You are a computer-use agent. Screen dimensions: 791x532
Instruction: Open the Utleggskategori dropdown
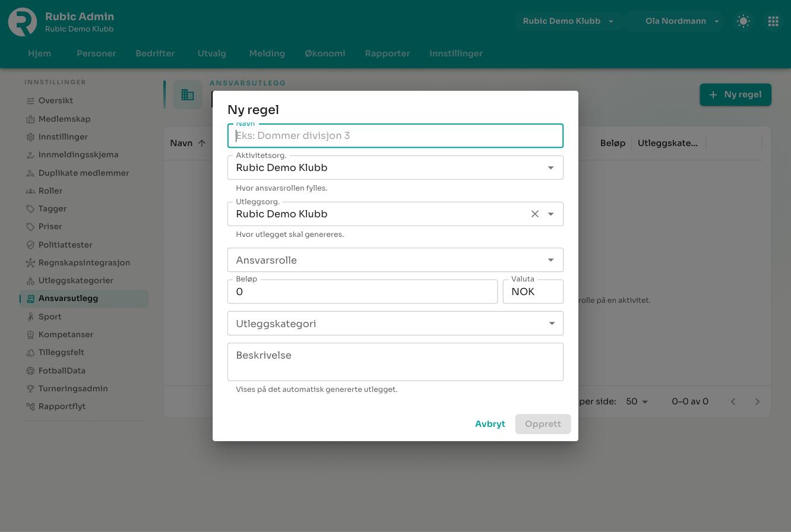coord(395,324)
